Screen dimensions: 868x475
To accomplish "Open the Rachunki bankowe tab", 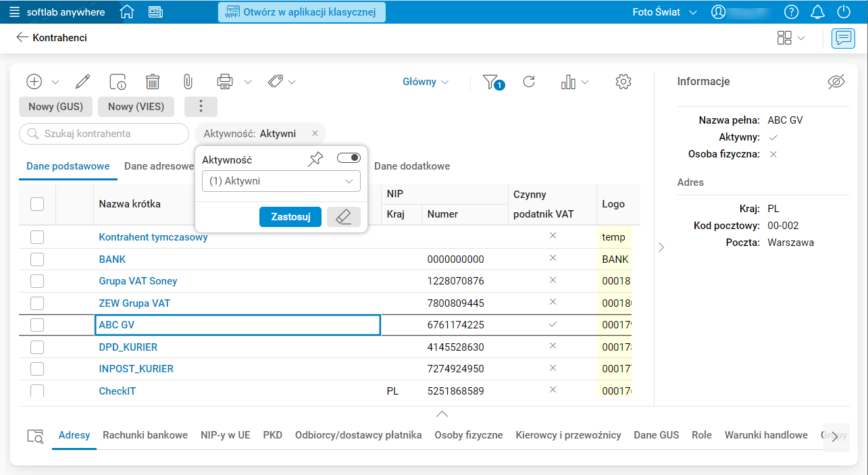I will click(x=145, y=435).
